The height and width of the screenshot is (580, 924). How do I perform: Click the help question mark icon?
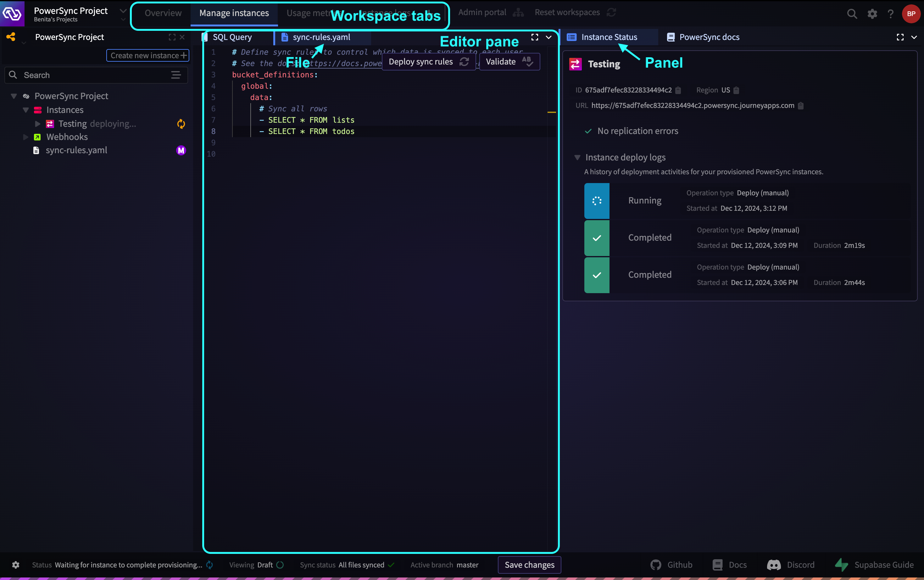(x=891, y=14)
